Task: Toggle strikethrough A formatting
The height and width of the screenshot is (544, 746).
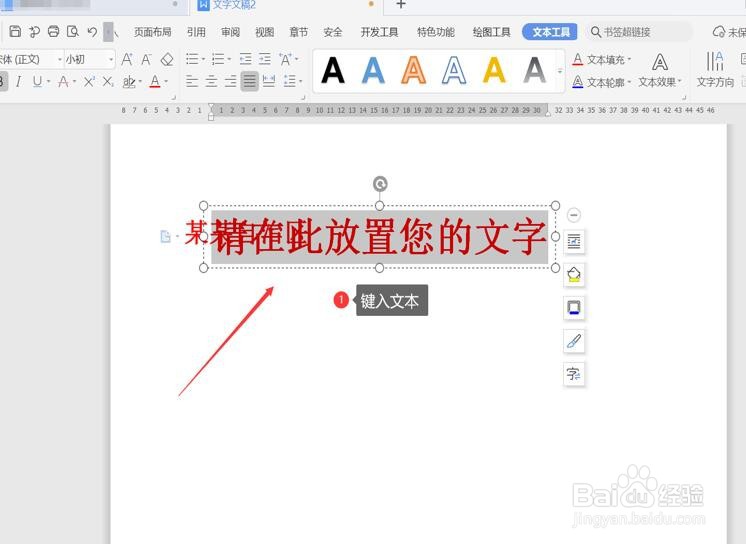Action: [63, 82]
